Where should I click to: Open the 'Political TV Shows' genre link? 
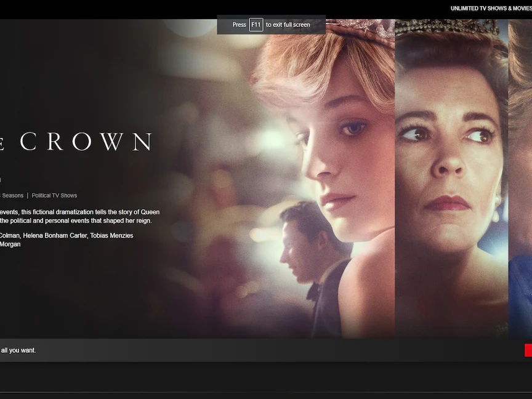tap(54, 196)
